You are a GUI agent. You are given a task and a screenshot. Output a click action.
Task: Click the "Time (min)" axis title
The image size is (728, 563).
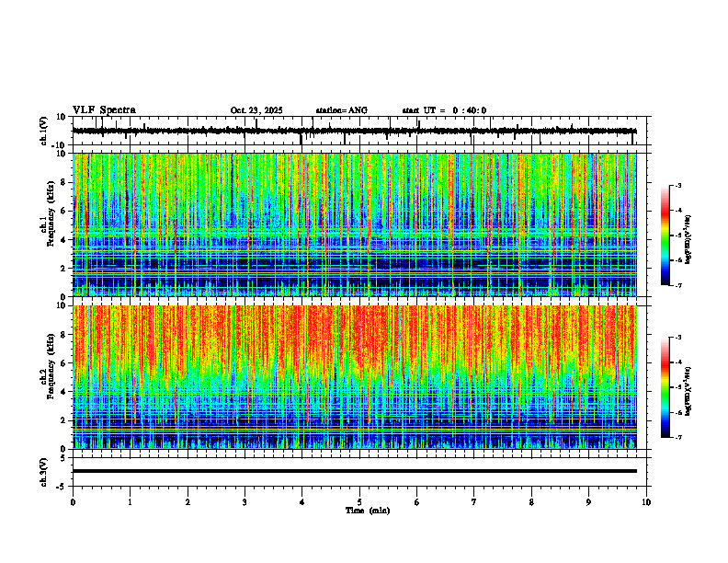click(x=368, y=511)
